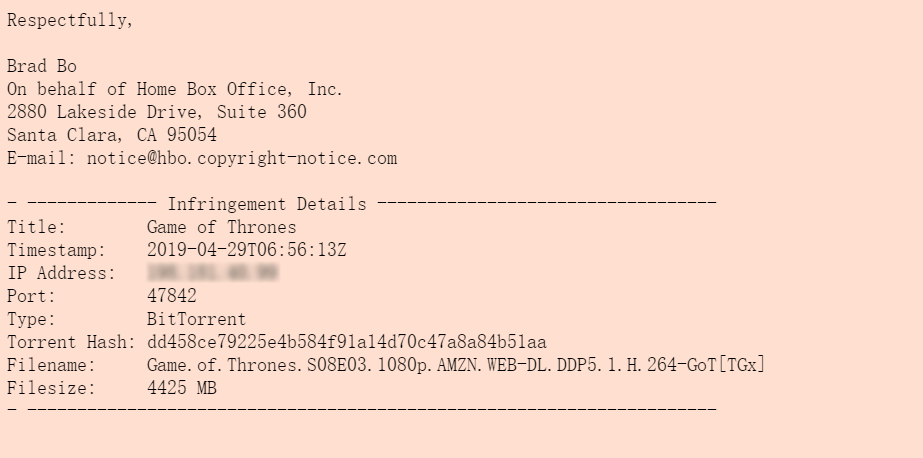Click the Infringement Details heading
The height and width of the screenshot is (458, 923).
pos(267,205)
